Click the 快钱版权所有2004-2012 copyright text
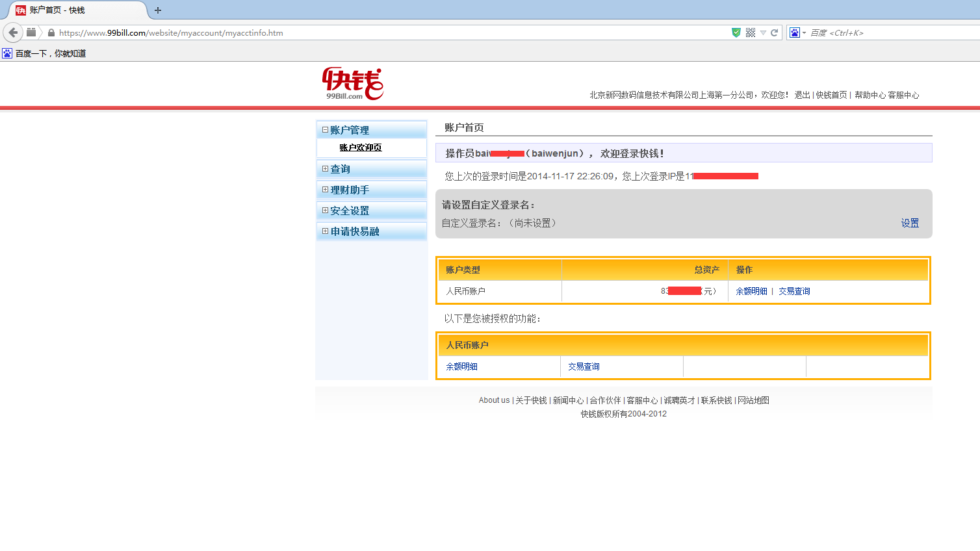Image resolution: width=980 pixels, height=551 pixels. (624, 414)
